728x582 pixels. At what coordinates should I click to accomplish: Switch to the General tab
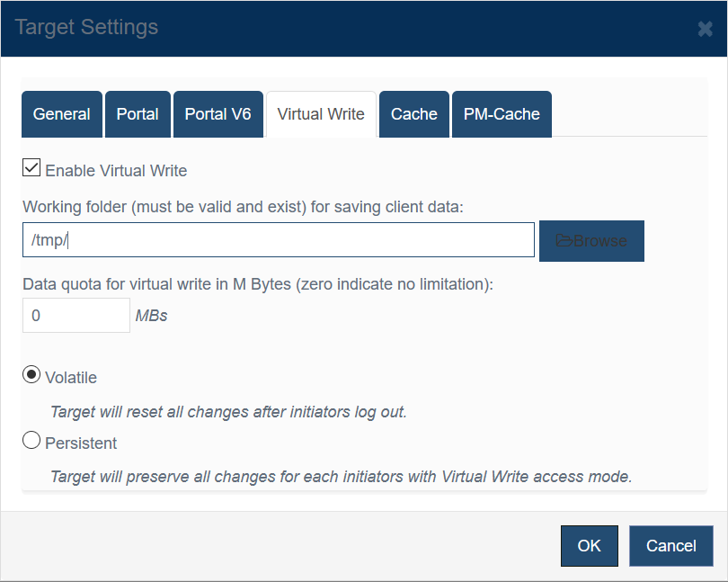click(x=62, y=114)
